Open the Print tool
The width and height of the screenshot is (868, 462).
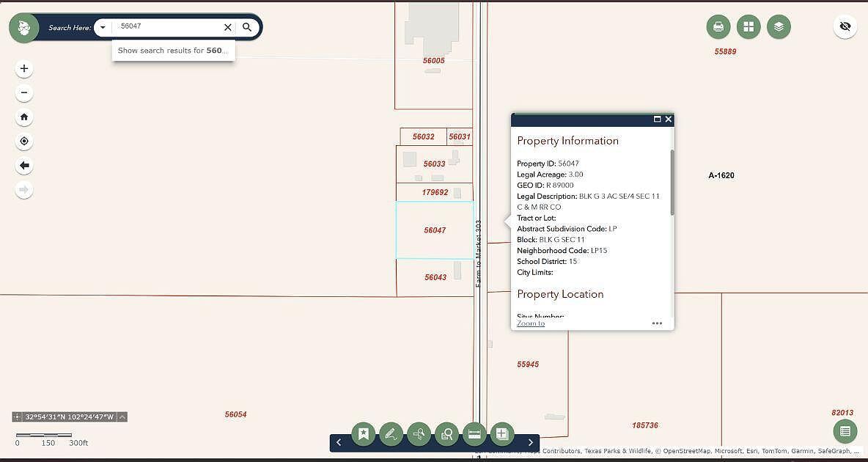point(718,26)
